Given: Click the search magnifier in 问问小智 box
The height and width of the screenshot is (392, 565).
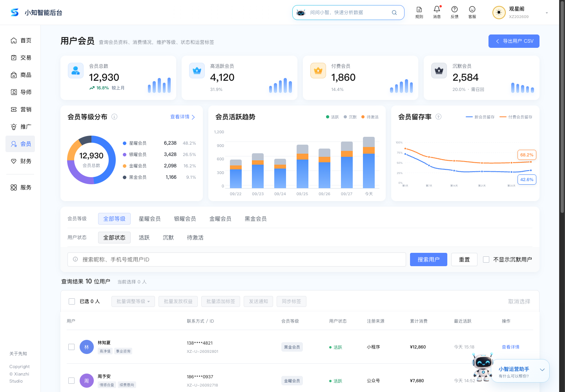Looking at the screenshot, I should 394,13.
